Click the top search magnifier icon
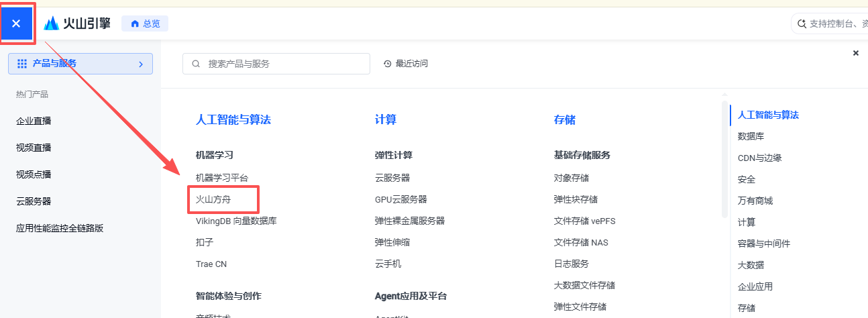This screenshot has width=868, height=318. (801, 23)
